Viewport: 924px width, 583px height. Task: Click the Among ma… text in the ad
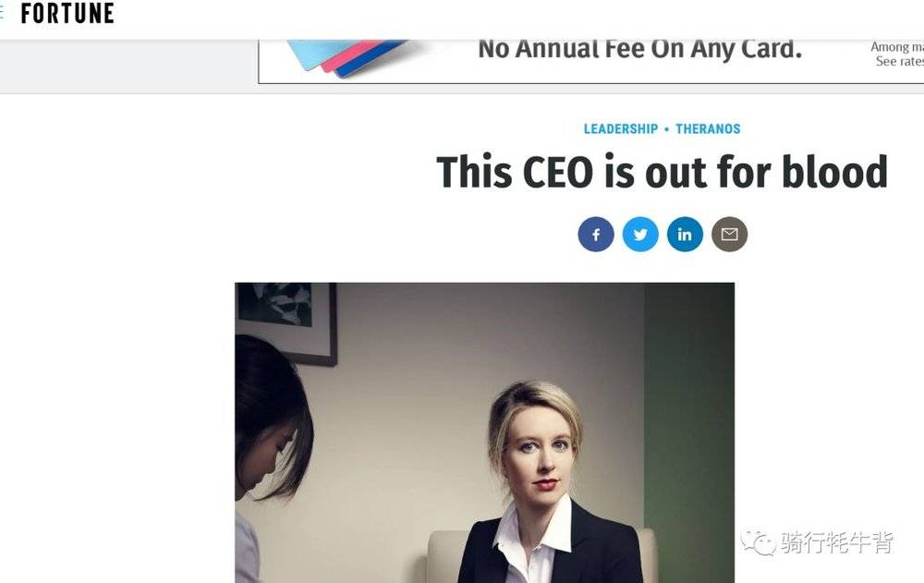pos(897,46)
